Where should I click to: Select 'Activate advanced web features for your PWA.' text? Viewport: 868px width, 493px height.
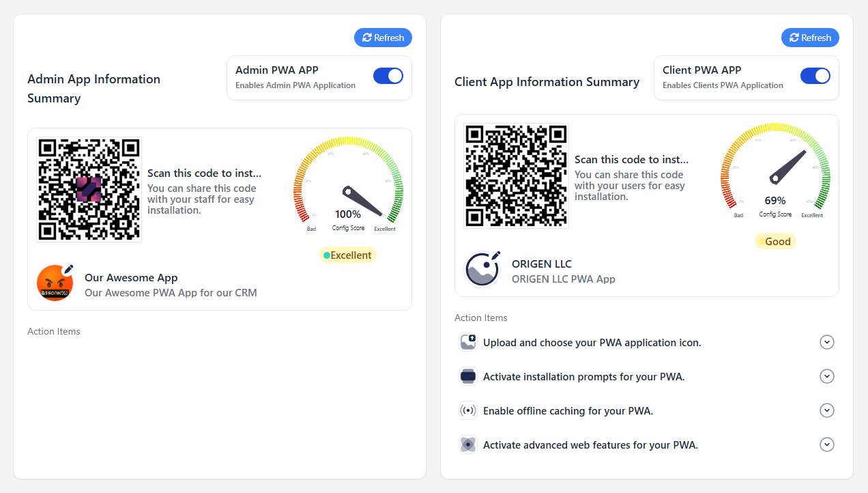(x=591, y=445)
